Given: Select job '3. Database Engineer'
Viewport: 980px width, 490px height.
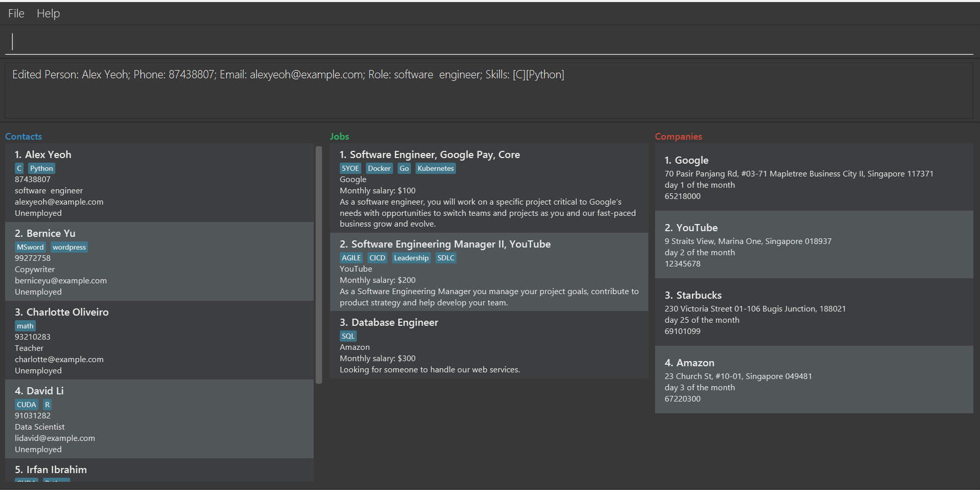Looking at the screenshot, I should pos(389,322).
